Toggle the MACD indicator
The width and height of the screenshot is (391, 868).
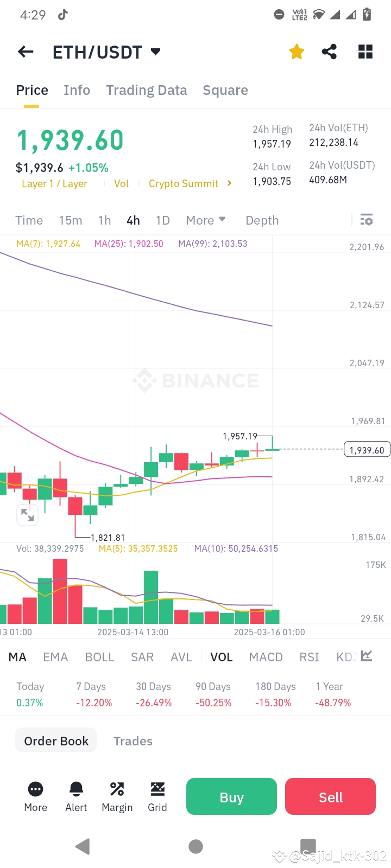point(266,657)
